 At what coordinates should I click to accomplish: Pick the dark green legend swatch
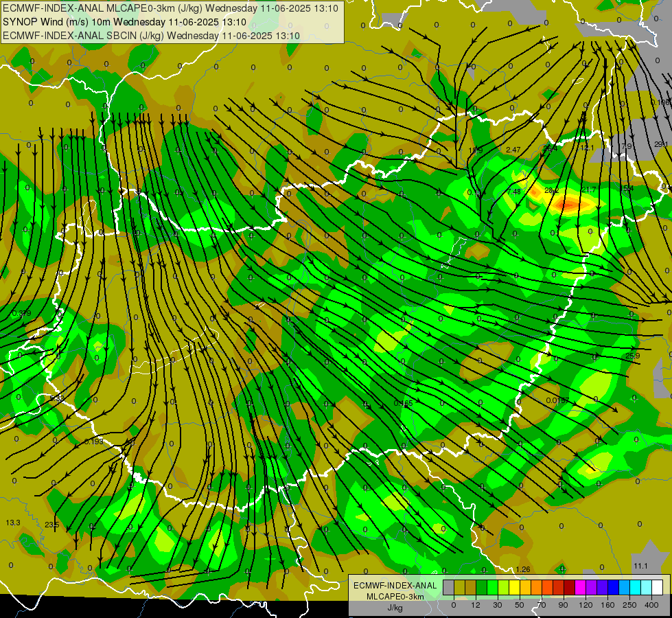click(482, 587)
